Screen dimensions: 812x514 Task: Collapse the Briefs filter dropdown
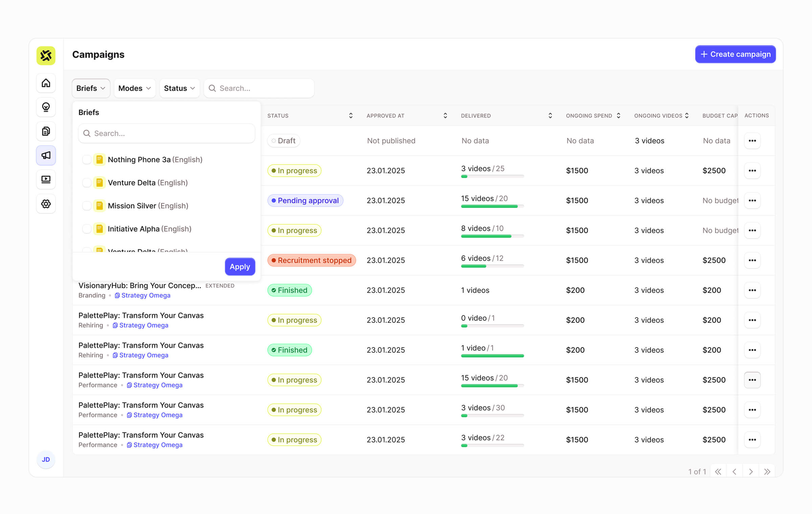(91, 88)
